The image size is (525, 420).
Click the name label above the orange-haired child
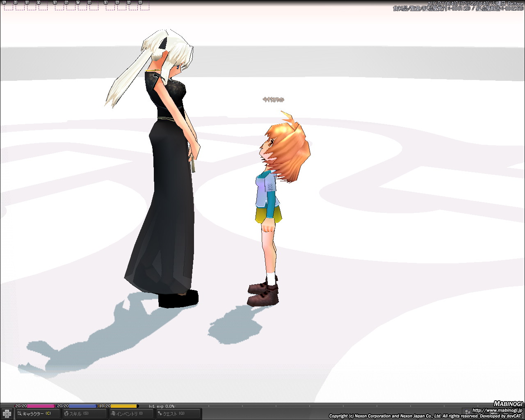tap(273, 100)
